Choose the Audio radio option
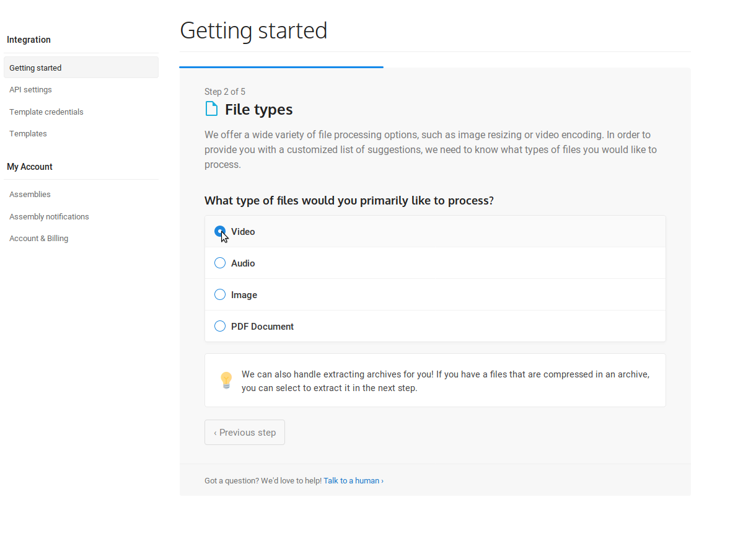The width and height of the screenshot is (756, 533). [x=220, y=263]
